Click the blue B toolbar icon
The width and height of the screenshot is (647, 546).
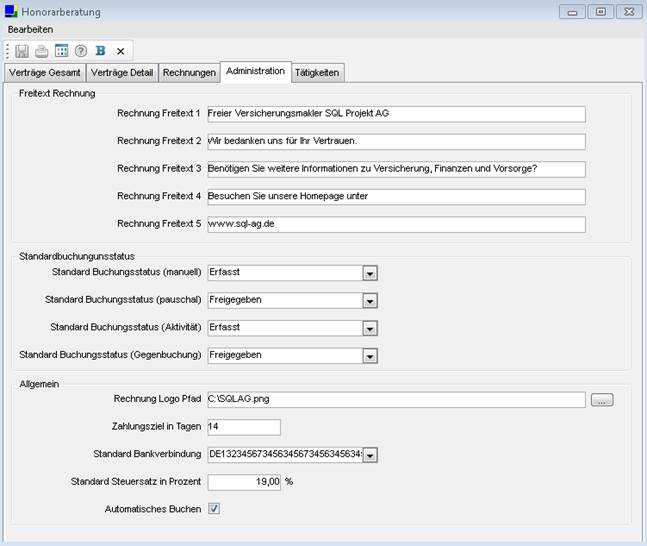[100, 51]
